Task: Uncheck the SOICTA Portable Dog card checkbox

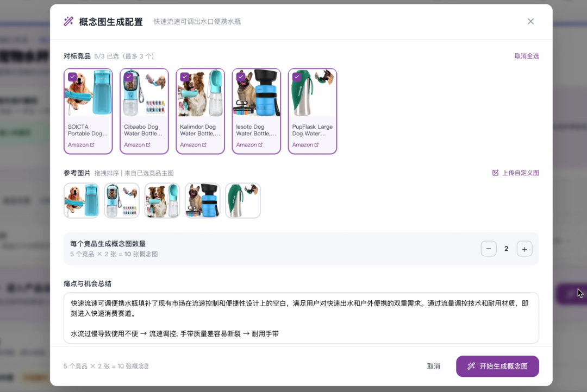Action: tap(73, 77)
